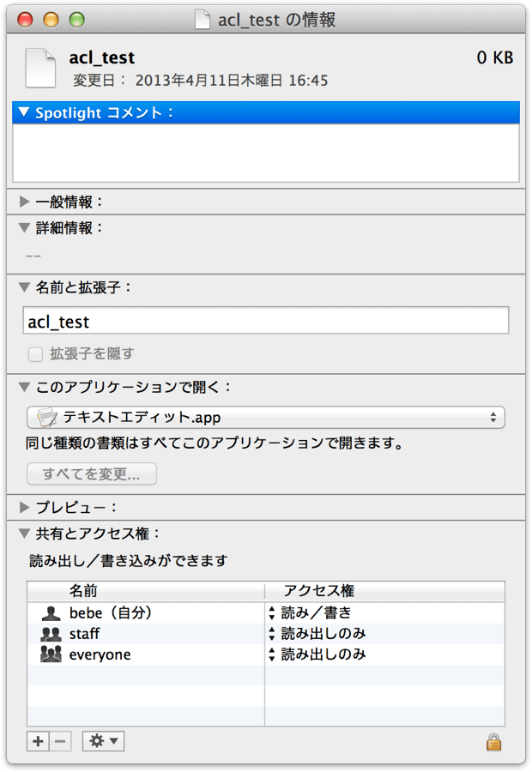Click the acl_test bold file name heading
Screen dimensions: 532x772
101,57
